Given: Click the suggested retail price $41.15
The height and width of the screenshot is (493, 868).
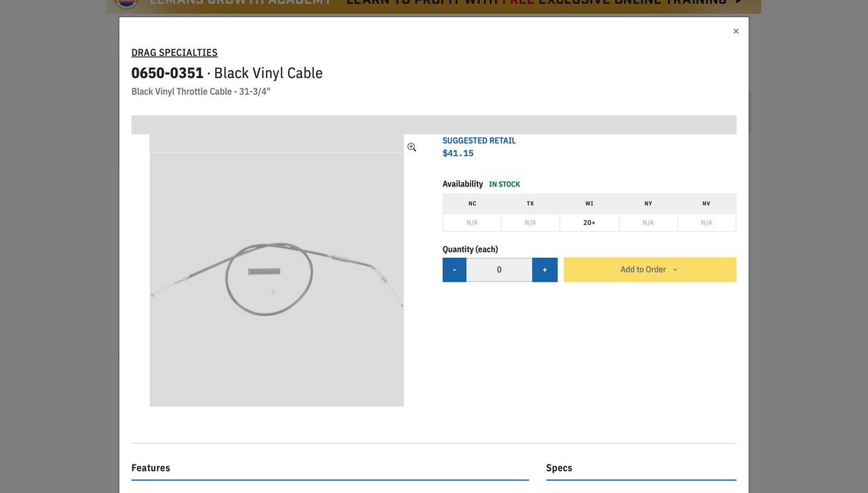Looking at the screenshot, I should [458, 153].
